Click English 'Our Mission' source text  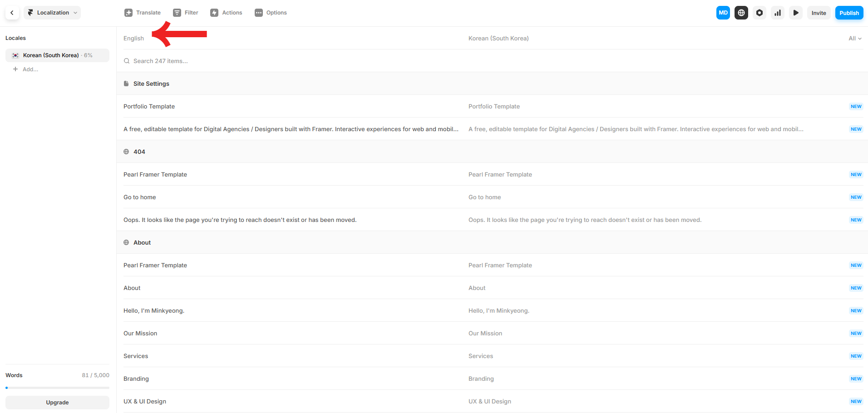point(140,333)
